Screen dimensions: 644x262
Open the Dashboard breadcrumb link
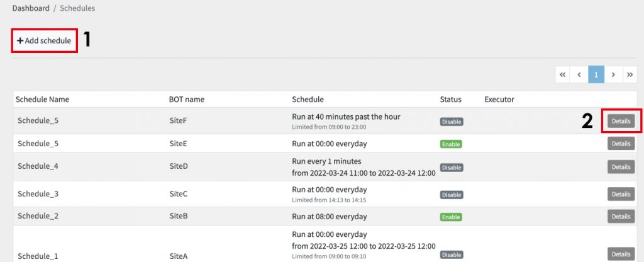[31, 8]
